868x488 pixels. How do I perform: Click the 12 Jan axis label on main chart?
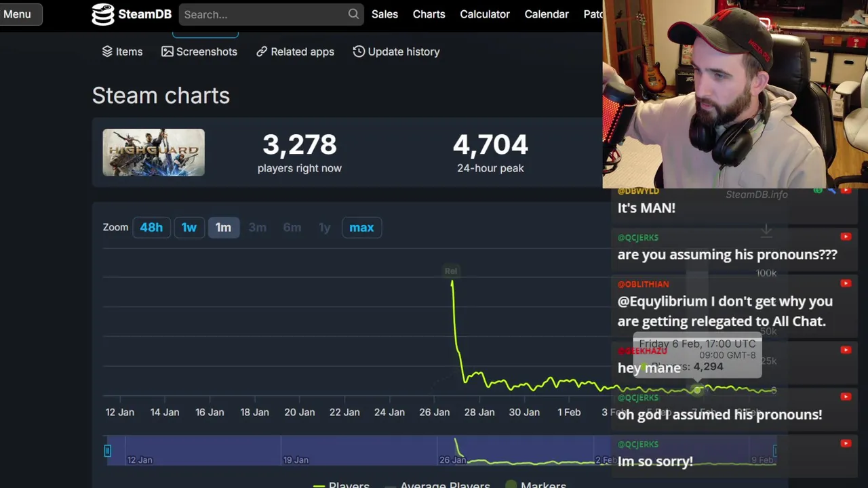tap(120, 412)
